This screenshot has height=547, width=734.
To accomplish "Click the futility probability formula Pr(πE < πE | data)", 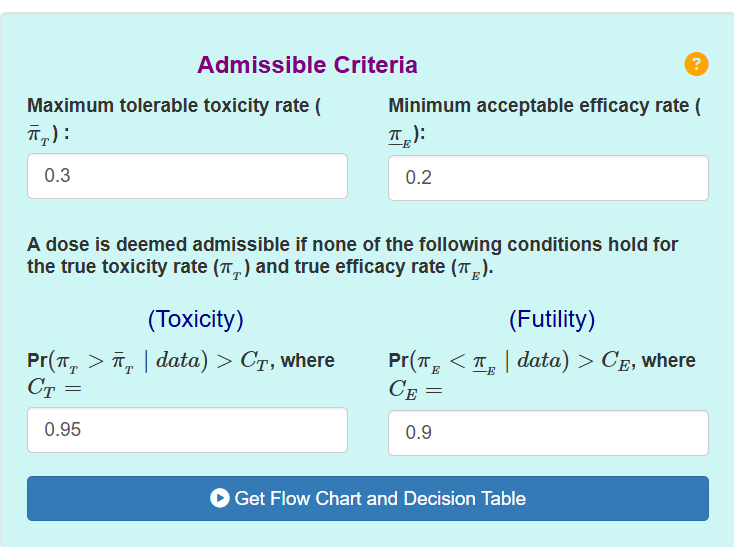I will (x=479, y=361).
